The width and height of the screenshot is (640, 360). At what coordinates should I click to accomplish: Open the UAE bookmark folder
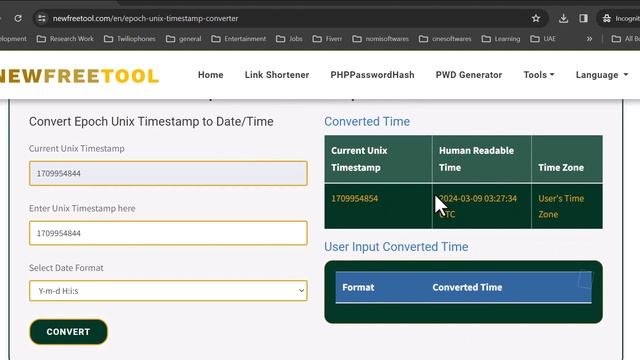543,39
